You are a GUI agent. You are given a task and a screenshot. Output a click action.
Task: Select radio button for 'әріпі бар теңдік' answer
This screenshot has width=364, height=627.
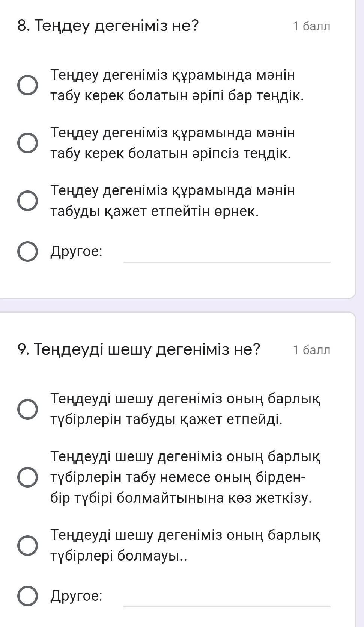pyautogui.click(x=27, y=85)
